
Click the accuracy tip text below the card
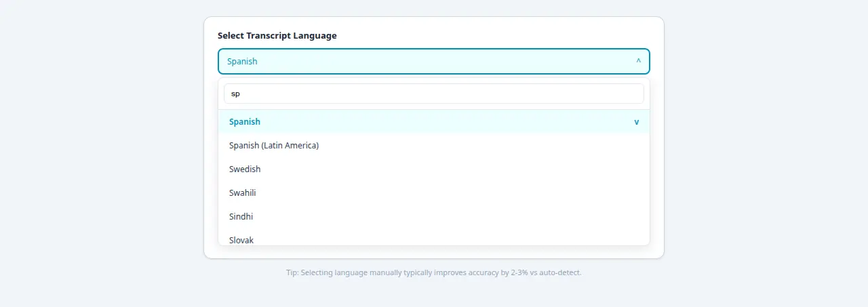433,272
